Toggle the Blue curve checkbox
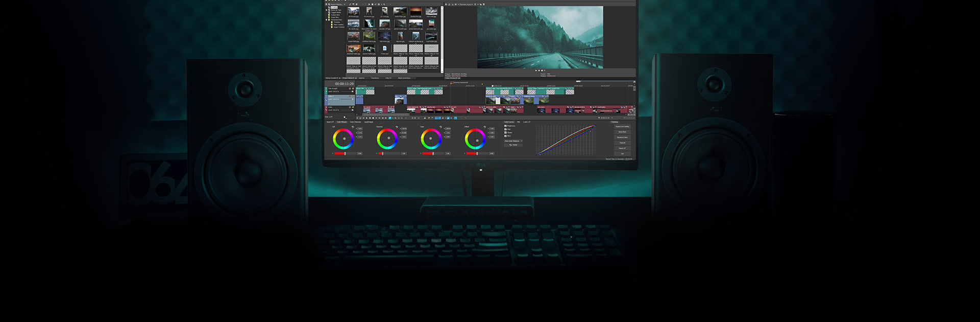The height and width of the screenshot is (322, 980). tap(505, 136)
